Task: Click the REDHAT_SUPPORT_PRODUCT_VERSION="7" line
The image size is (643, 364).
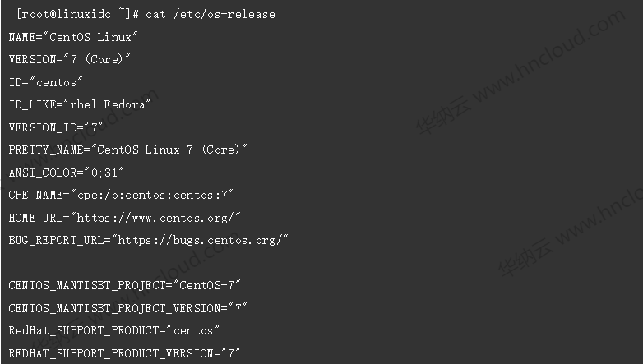Action: pyautogui.click(x=124, y=353)
